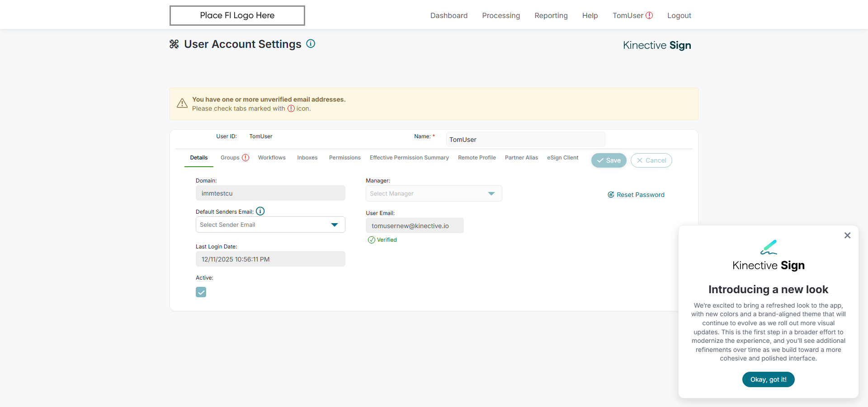Open the Help menu
868x407 pixels.
click(x=590, y=15)
